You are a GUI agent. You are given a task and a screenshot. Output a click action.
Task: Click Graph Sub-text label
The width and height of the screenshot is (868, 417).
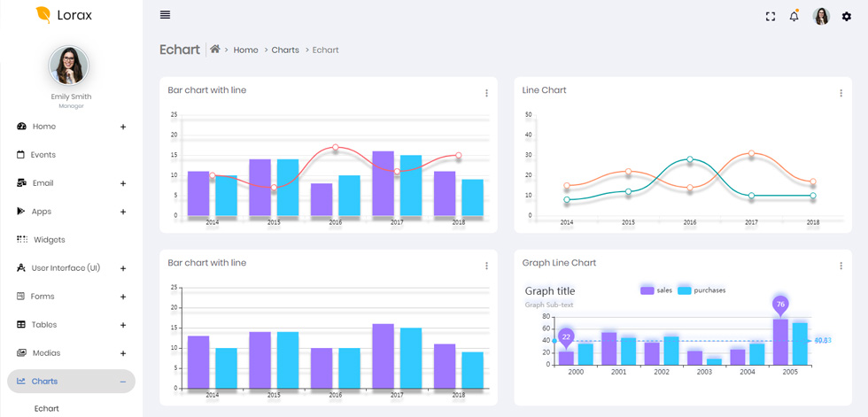[549, 305]
